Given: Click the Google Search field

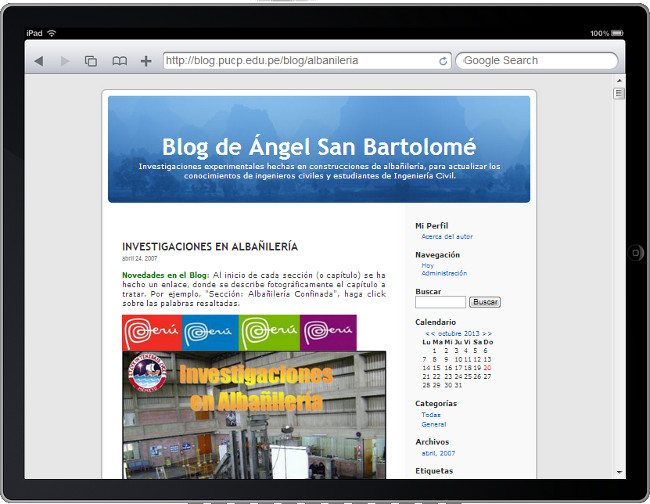Looking at the screenshot, I should [x=536, y=61].
